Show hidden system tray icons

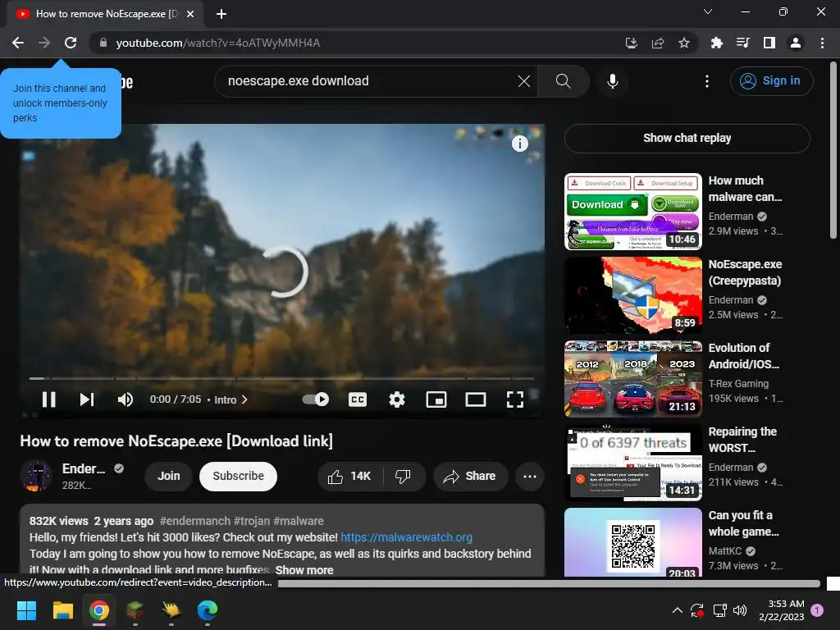(677, 610)
